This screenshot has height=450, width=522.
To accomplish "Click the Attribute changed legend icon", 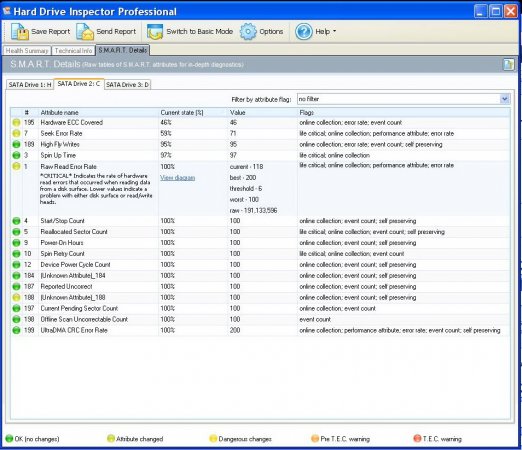I will point(111,438).
